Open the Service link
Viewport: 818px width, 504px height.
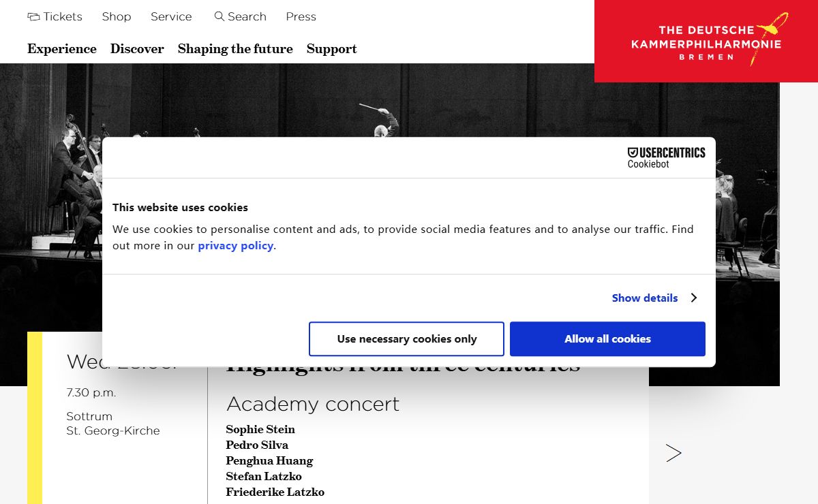[x=171, y=16]
